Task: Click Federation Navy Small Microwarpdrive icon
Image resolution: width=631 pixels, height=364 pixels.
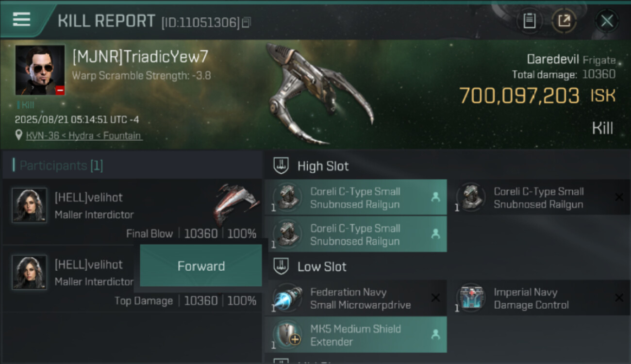Action: 288,298
